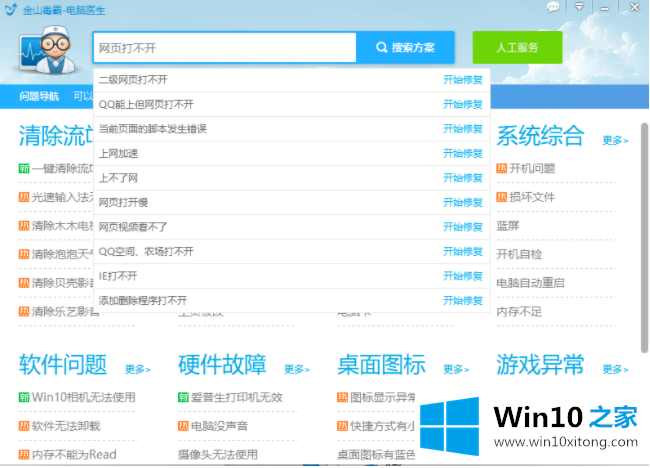Screen dimensions: 650x468
Task: Expand 更多 next to 软件问题
Action: (138, 369)
